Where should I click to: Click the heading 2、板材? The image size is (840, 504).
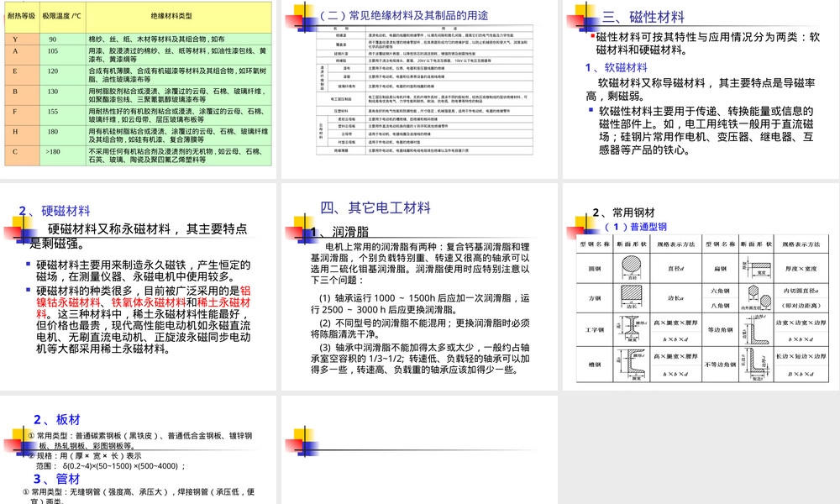[x=57, y=419]
